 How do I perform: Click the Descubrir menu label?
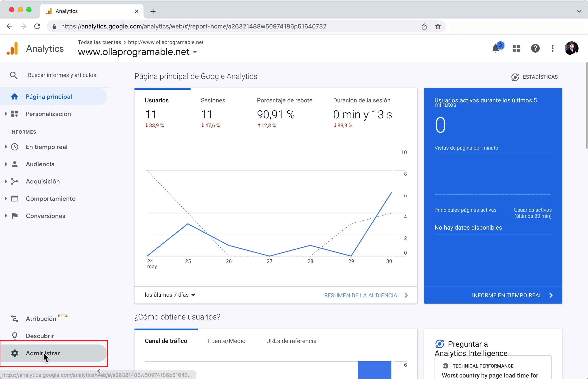(40, 336)
